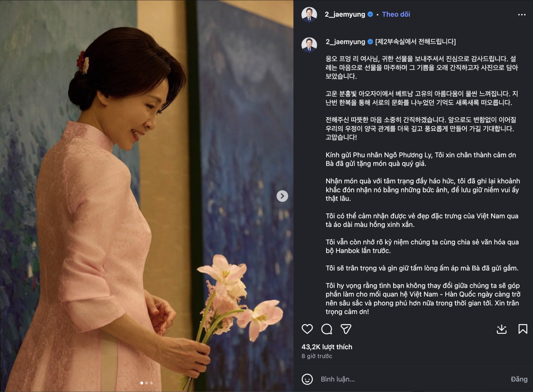Open emoji picker smiley icon
This screenshot has height=392, width=533.
tap(307, 379)
